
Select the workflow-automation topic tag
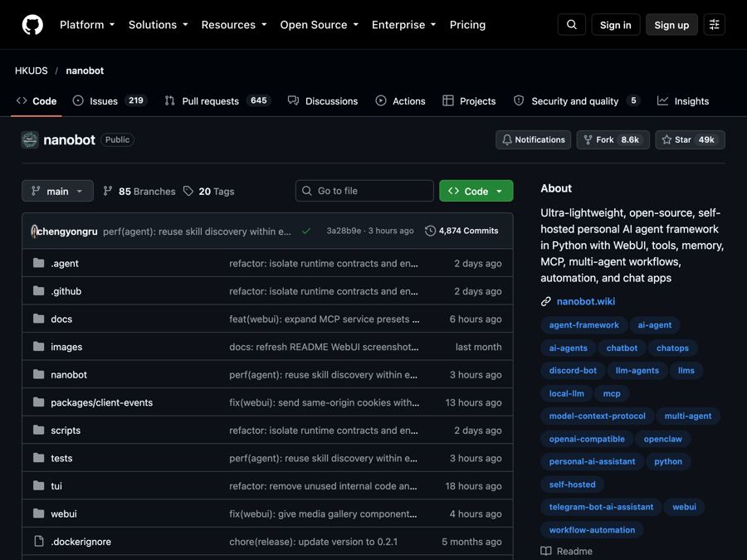pos(592,530)
